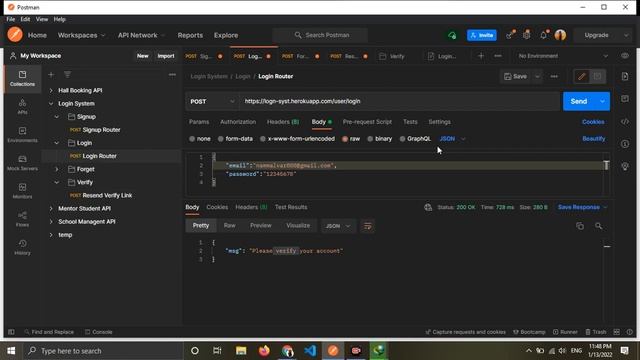Open the Save Response dropdown

tap(582, 207)
